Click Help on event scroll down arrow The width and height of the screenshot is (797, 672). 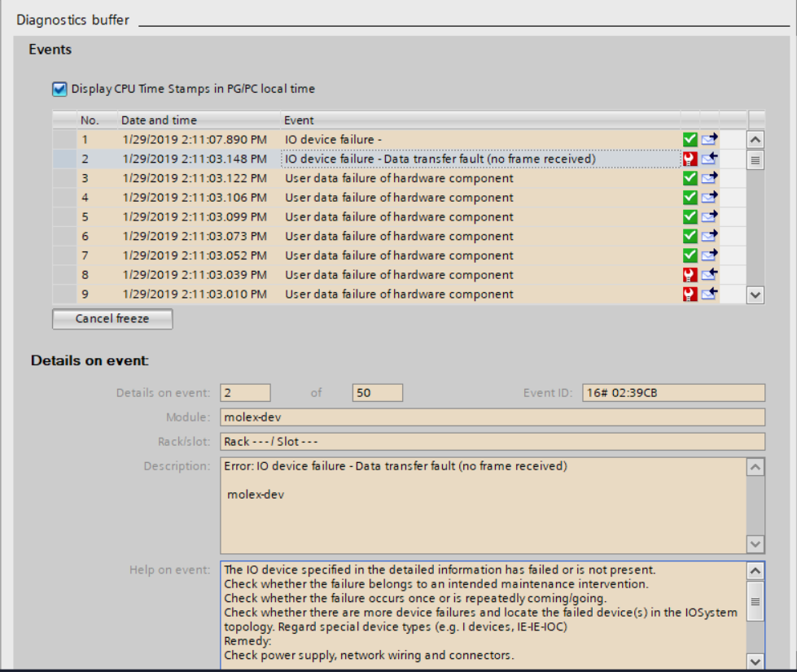tap(755, 661)
